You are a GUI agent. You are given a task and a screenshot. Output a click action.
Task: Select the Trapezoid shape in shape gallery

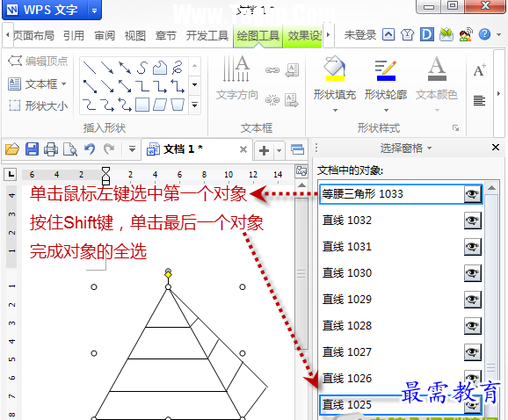pyautogui.click(x=178, y=105)
